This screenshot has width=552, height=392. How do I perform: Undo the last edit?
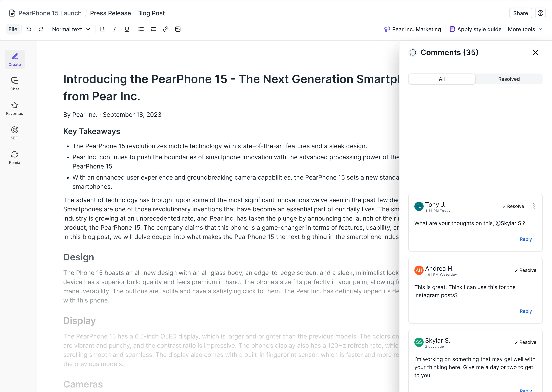pyautogui.click(x=29, y=29)
